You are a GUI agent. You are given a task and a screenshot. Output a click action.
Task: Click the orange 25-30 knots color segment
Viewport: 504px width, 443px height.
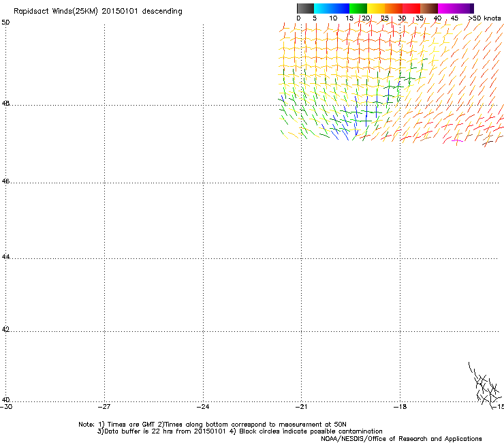point(394,8)
